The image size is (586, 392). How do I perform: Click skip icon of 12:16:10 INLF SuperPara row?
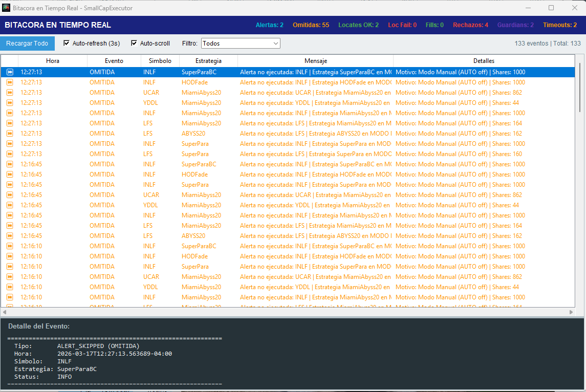pos(10,267)
